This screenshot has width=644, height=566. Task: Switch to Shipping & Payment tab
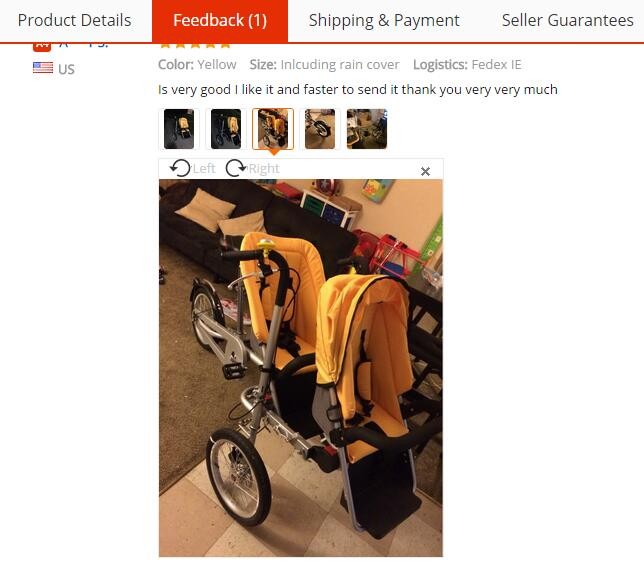[384, 20]
